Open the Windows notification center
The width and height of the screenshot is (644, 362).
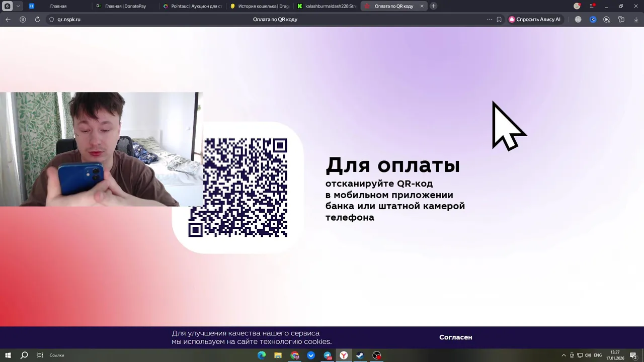point(633,355)
